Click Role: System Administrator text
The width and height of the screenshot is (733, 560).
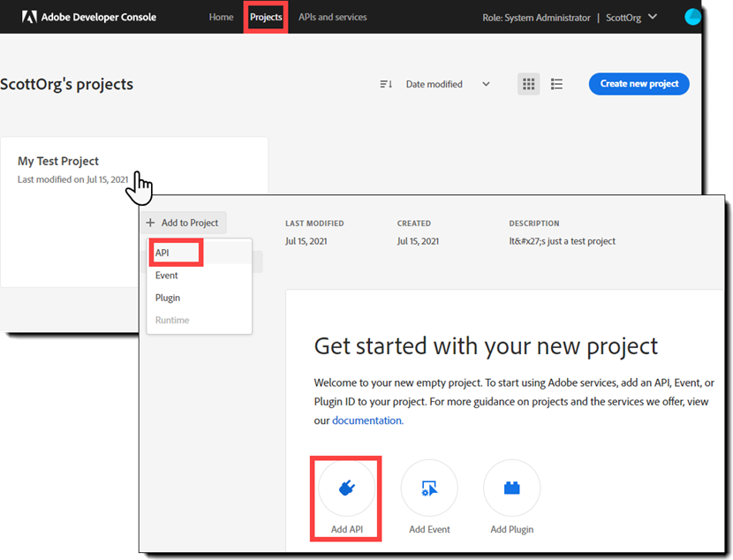point(536,18)
